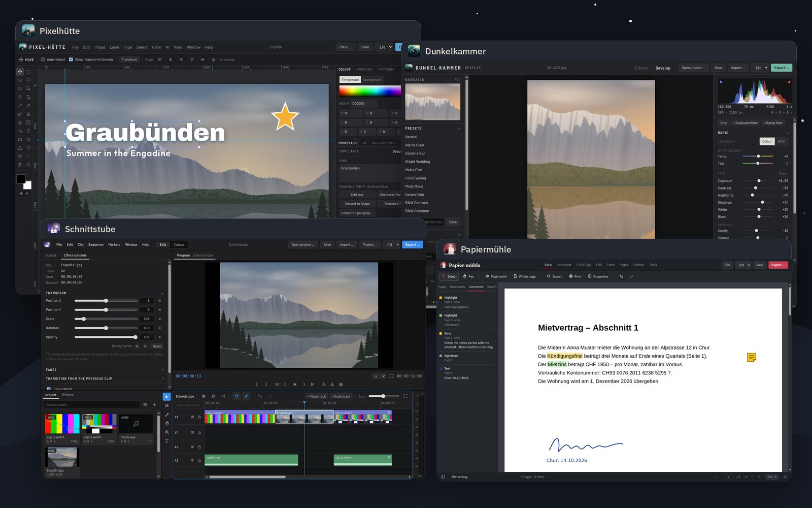Click undo arrow in Schnittstube timeline toolbar
Screen dimensions: 812x508
pos(260,396)
